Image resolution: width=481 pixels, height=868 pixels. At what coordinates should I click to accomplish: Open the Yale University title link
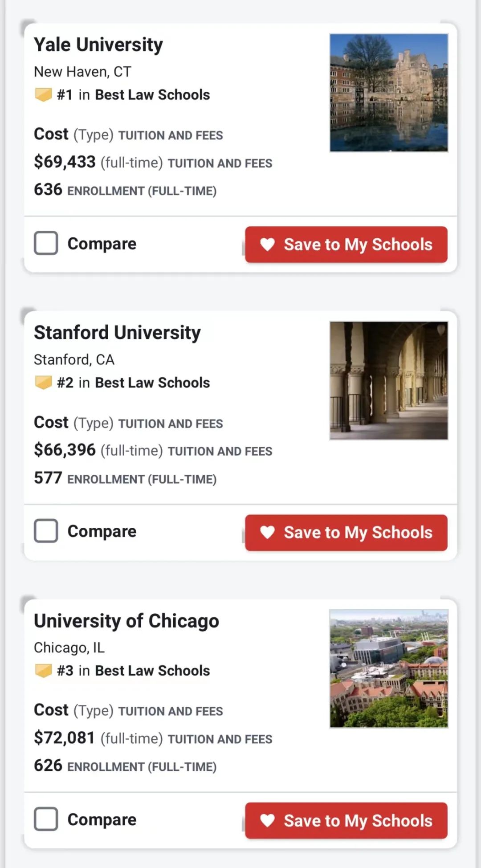tap(98, 45)
